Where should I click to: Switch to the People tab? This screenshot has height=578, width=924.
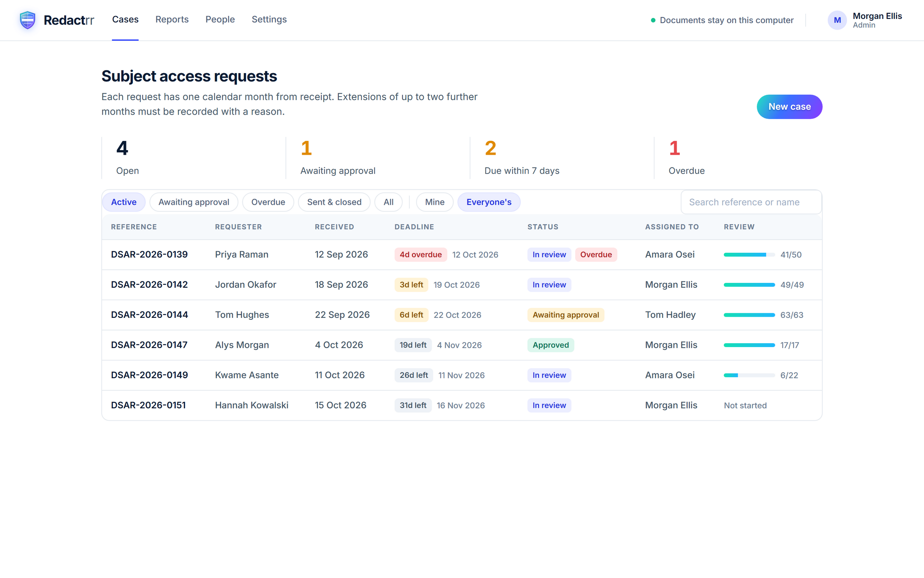pos(220,19)
